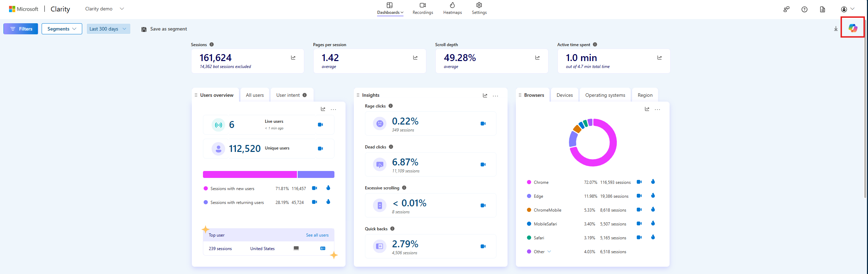Viewport: 868px width, 274px height.
Task: Expand the Segments dropdown
Action: point(62,29)
